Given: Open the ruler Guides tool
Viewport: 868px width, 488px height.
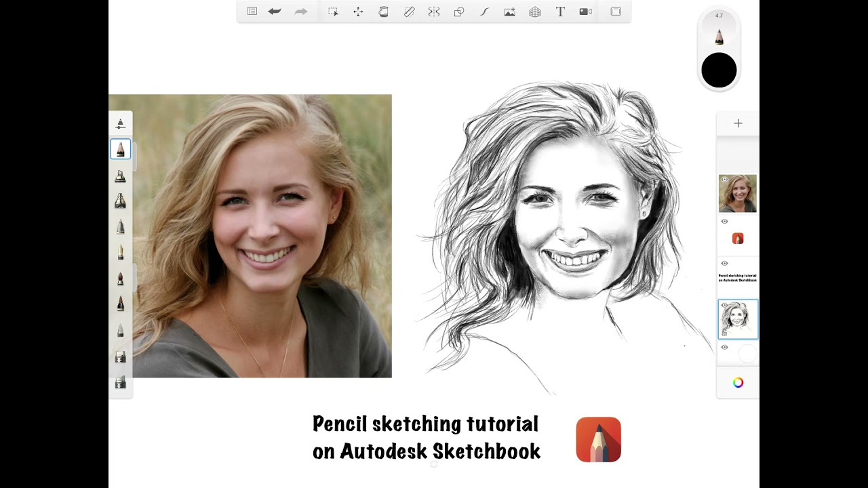Looking at the screenshot, I should click(x=409, y=12).
